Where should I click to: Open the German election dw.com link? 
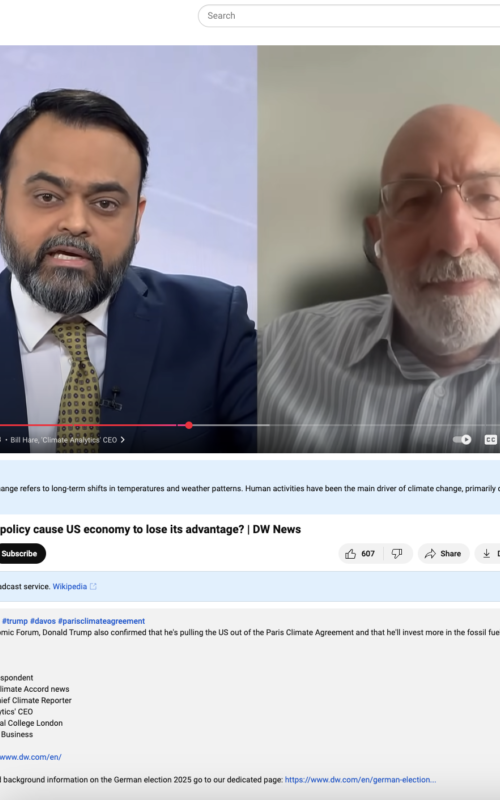[360, 780]
